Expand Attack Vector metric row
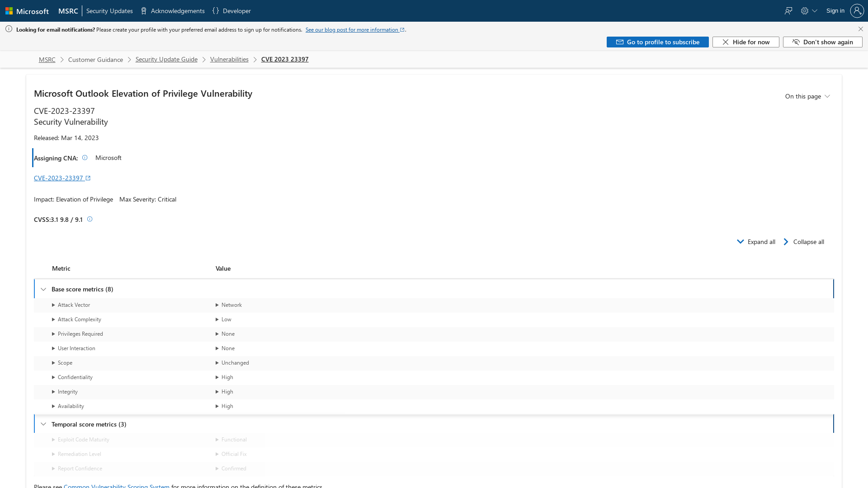Viewport: 868px width, 488px height. (x=71, y=305)
